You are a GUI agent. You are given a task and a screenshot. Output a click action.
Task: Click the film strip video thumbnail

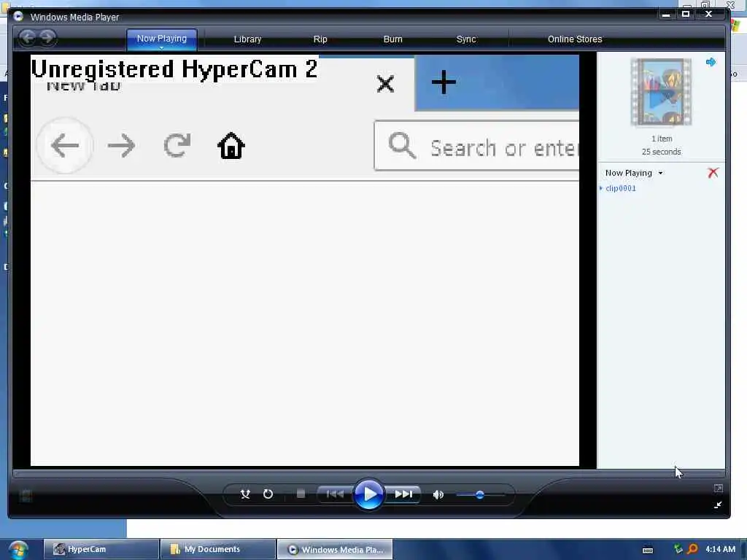(661, 92)
